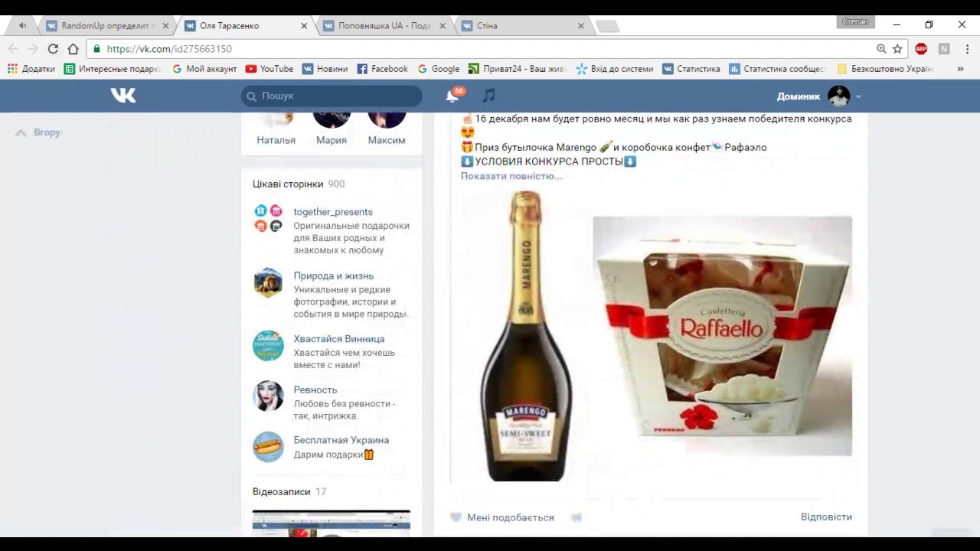Open the VK notifications bell

click(452, 96)
